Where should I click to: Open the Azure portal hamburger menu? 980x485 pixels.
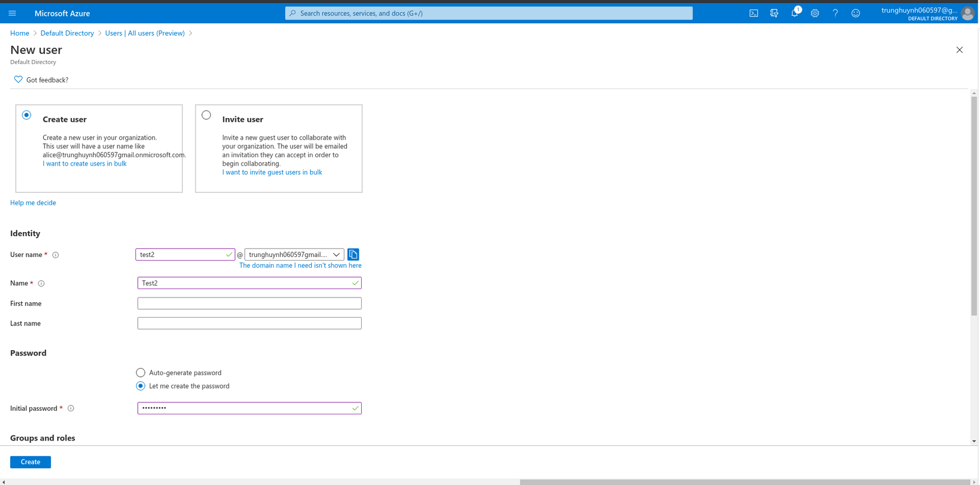click(12, 13)
